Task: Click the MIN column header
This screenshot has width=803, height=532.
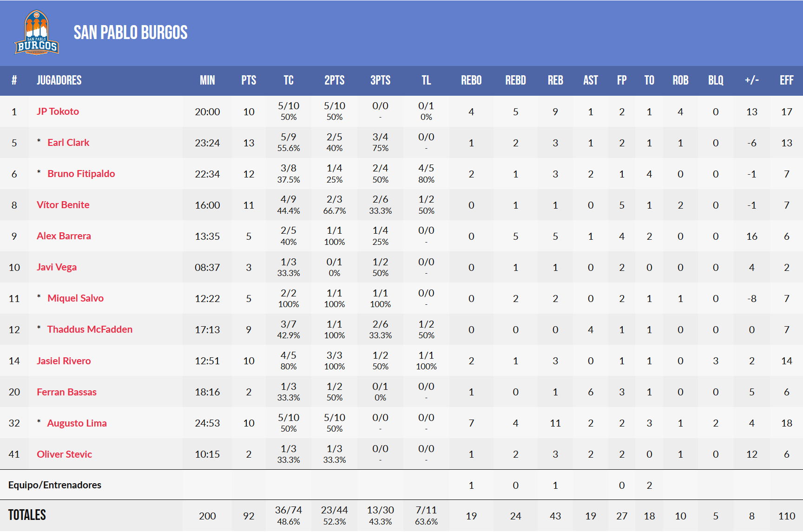Action: (207, 80)
